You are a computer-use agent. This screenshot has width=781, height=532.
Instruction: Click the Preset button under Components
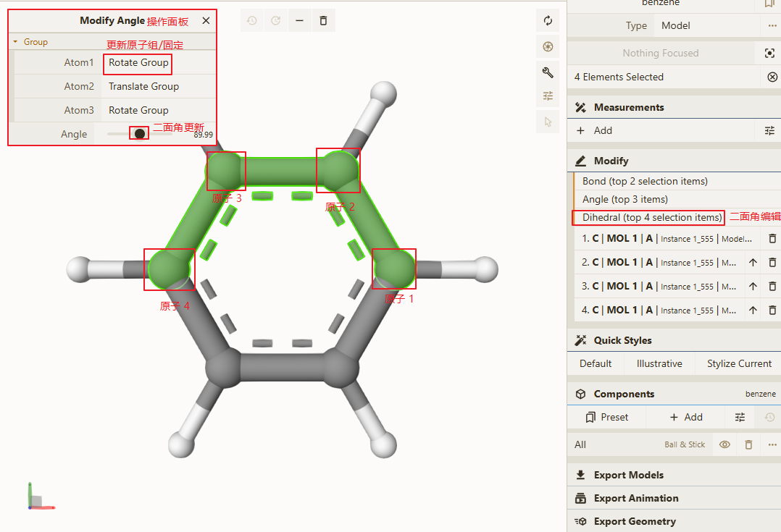(x=606, y=417)
